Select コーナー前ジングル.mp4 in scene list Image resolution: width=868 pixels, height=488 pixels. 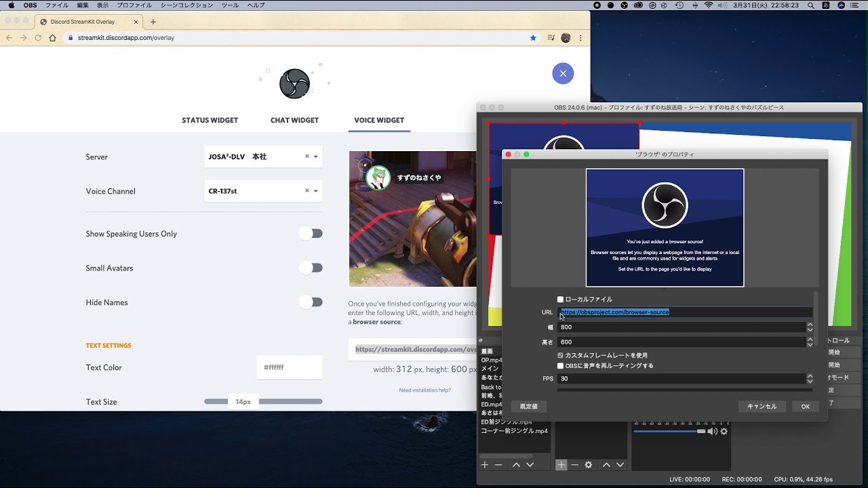(x=514, y=431)
